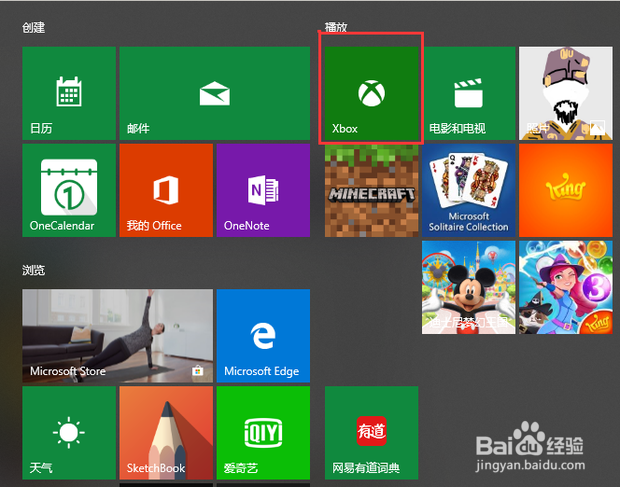Launch the Xbox tile
The width and height of the screenshot is (620, 487).
click(371, 93)
